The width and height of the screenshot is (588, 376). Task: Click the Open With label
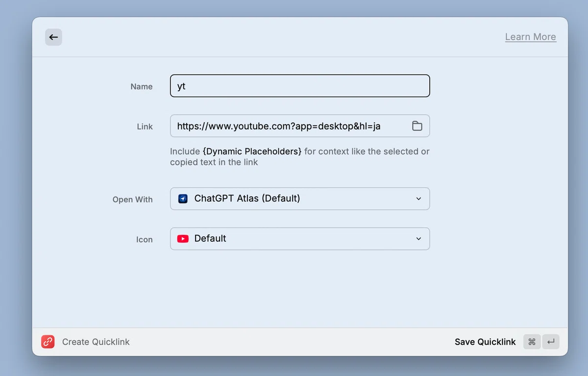tap(133, 200)
